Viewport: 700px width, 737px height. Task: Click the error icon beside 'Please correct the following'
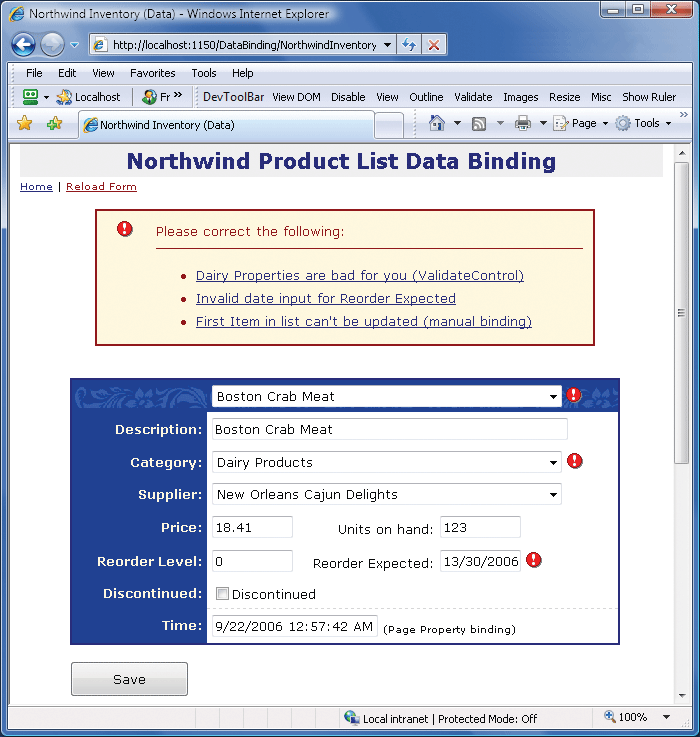(125, 229)
